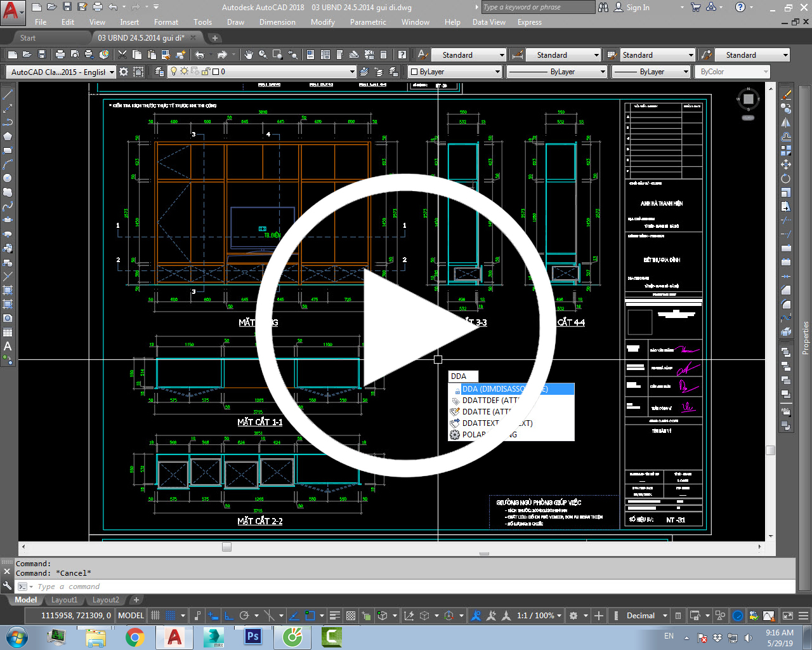Toggle layer 0 lock padlock icon
Image resolution: width=812 pixels, height=650 pixels.
pyautogui.click(x=206, y=72)
